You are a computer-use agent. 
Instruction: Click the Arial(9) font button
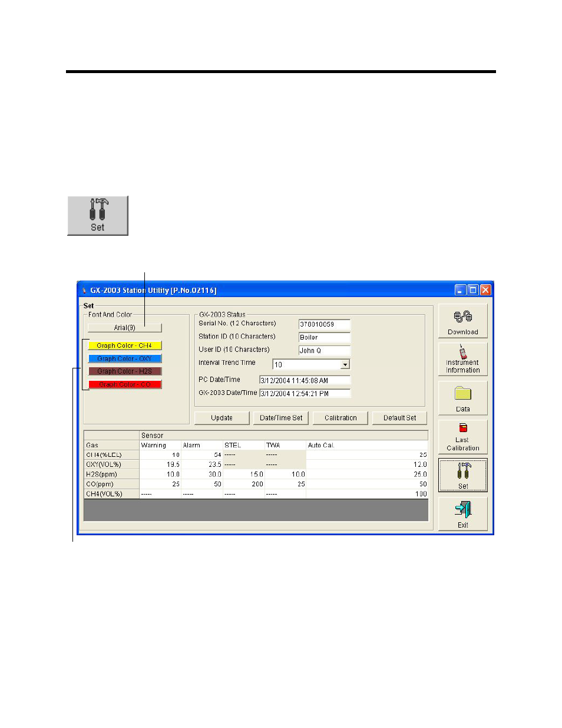[124, 328]
